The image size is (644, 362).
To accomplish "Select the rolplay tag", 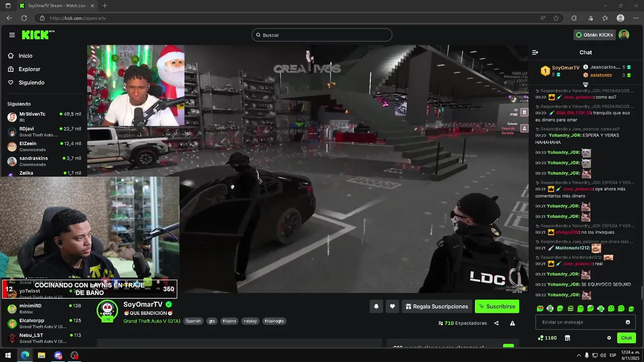I will (x=250, y=321).
